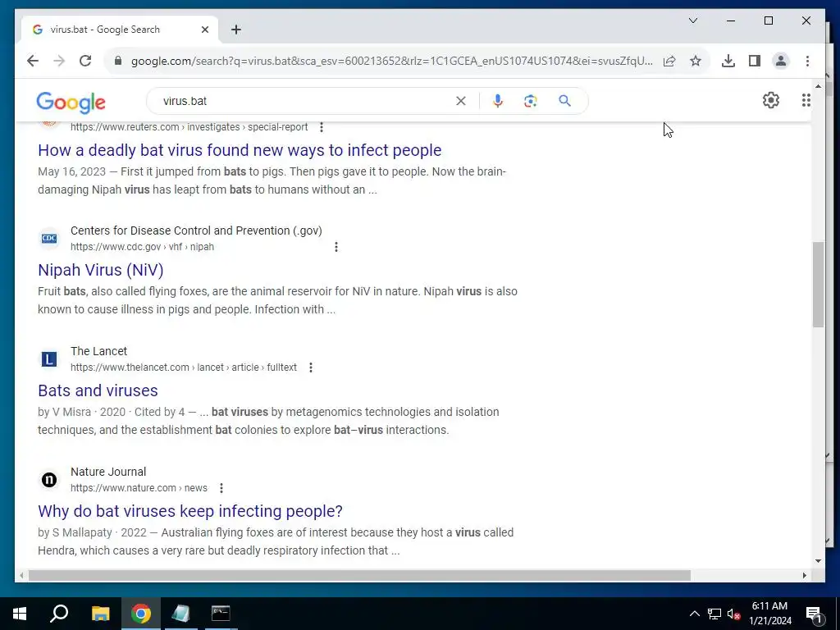Open a new Chrome tab

[236, 30]
